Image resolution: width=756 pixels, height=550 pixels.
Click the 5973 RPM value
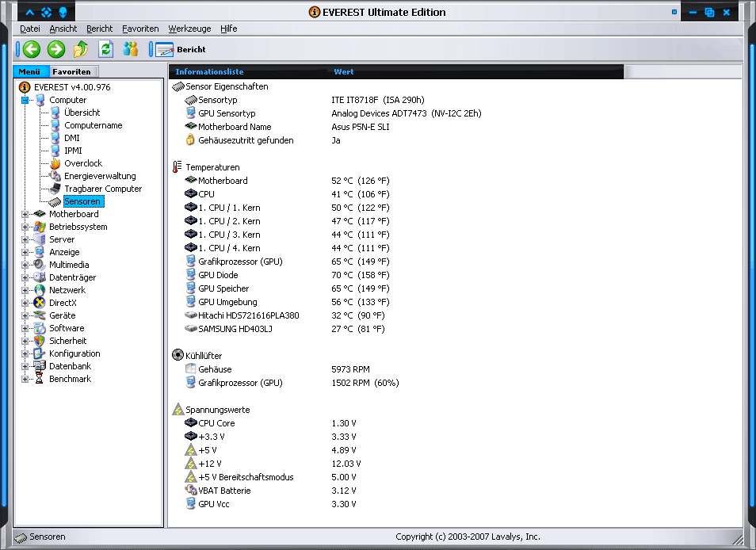click(x=350, y=369)
